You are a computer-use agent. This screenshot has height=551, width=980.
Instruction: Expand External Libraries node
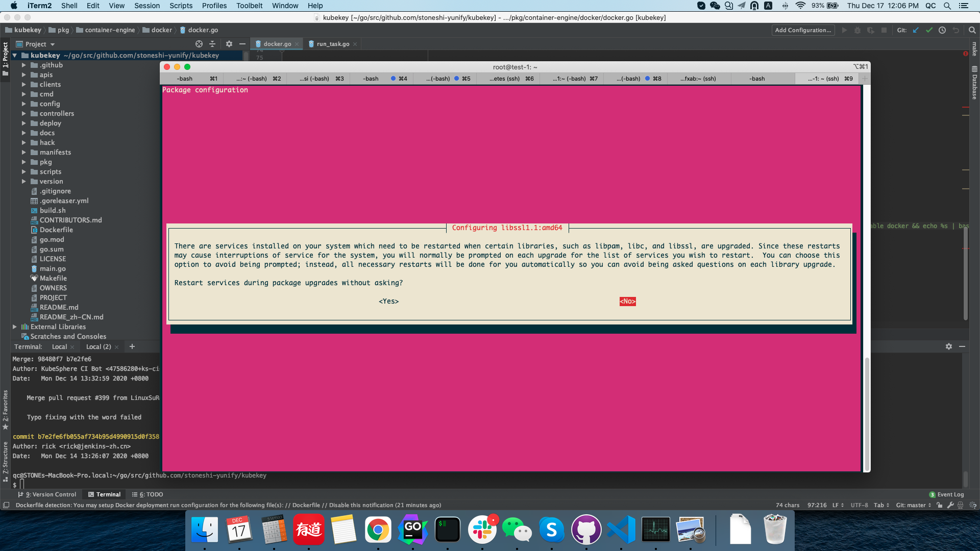[14, 327]
